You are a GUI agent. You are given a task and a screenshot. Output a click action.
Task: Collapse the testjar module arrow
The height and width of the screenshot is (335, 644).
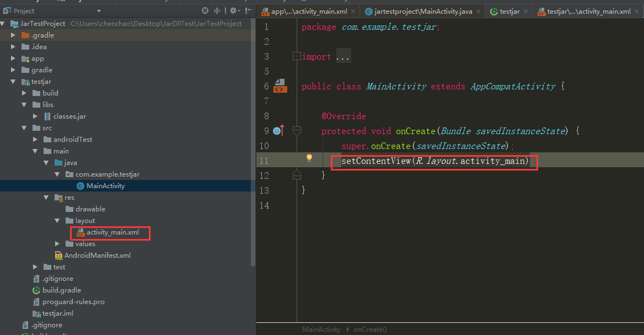click(x=13, y=82)
